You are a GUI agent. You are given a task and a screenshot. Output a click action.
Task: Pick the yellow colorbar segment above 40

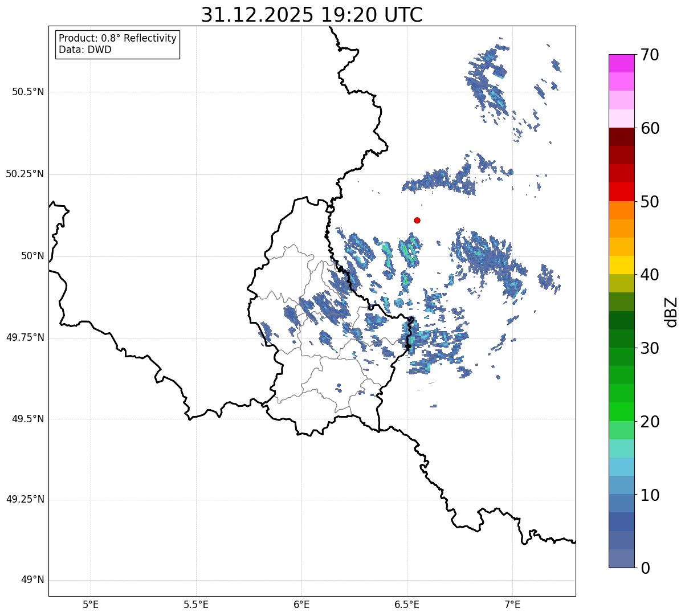click(x=622, y=266)
